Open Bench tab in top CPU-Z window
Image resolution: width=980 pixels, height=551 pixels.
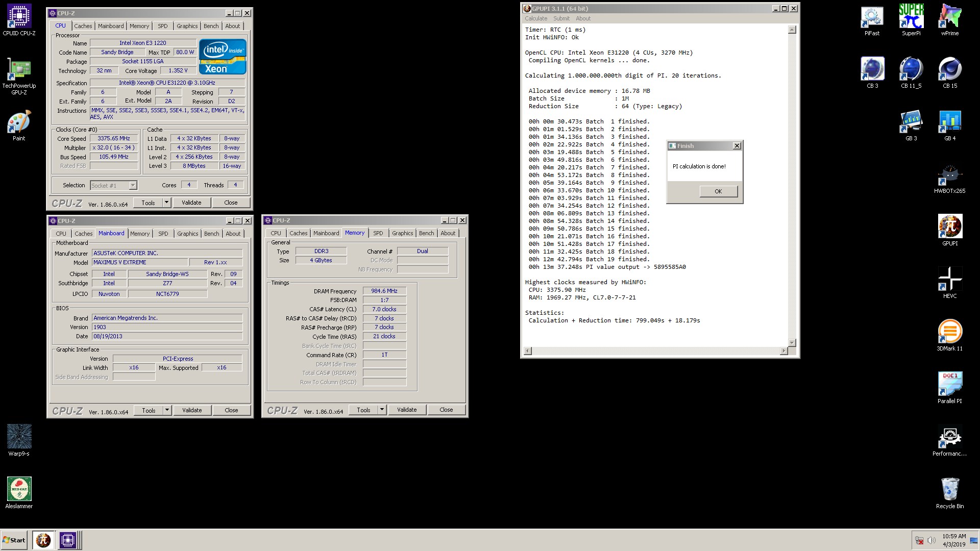211,26
